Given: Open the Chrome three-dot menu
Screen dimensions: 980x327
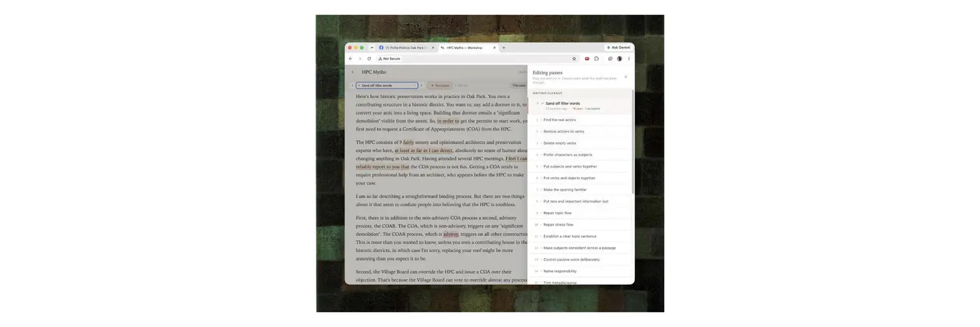Looking at the screenshot, I should pos(629,59).
